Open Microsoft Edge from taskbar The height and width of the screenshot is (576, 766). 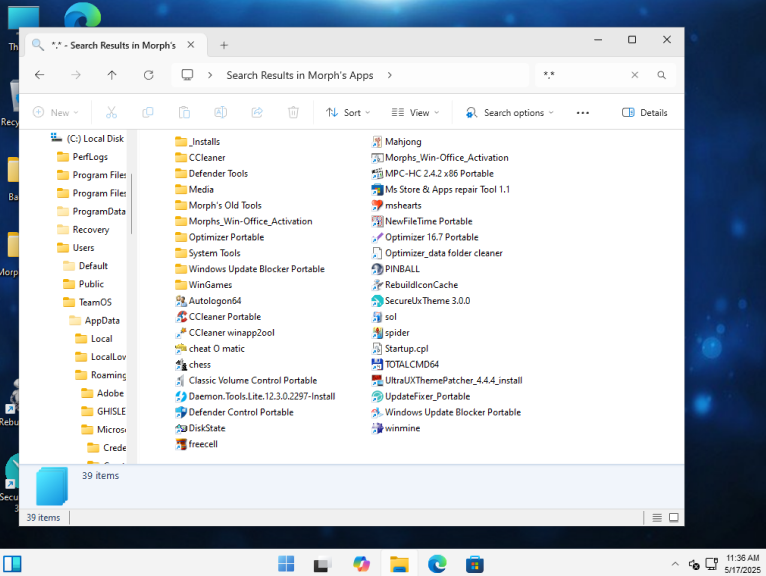click(437, 564)
